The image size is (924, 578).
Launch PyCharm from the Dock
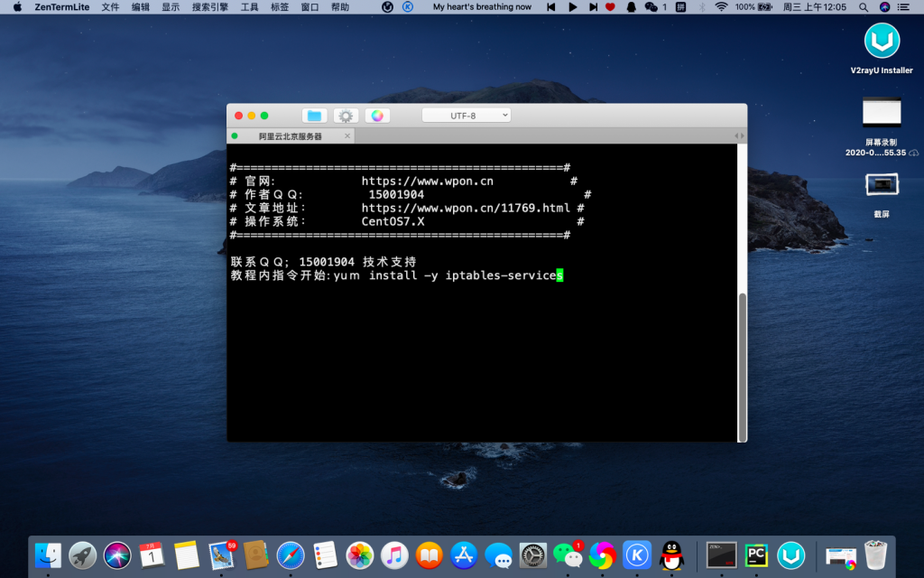tap(756, 555)
